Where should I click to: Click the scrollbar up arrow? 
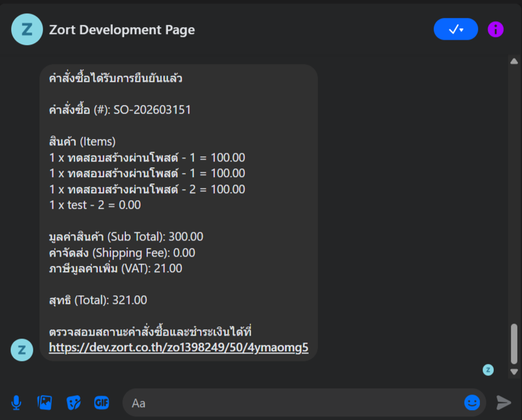tap(514, 62)
